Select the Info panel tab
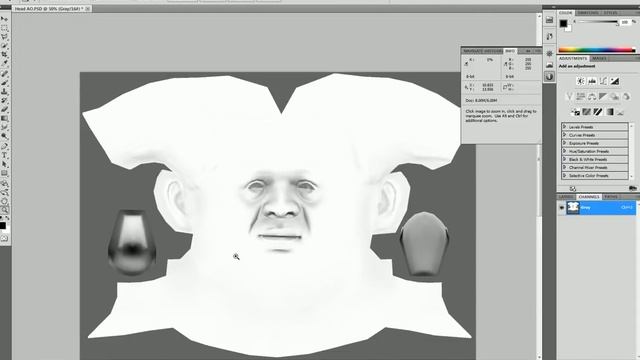Viewport: 640px width, 360px height. (510, 51)
